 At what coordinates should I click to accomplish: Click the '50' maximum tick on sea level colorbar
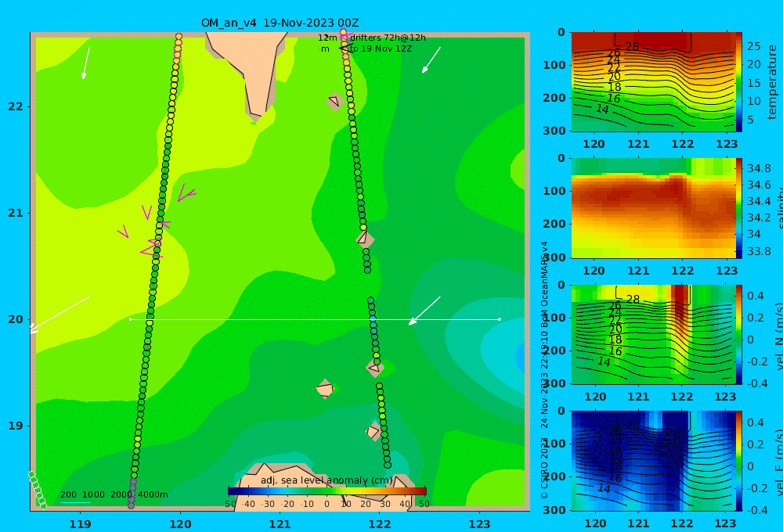tap(424, 504)
